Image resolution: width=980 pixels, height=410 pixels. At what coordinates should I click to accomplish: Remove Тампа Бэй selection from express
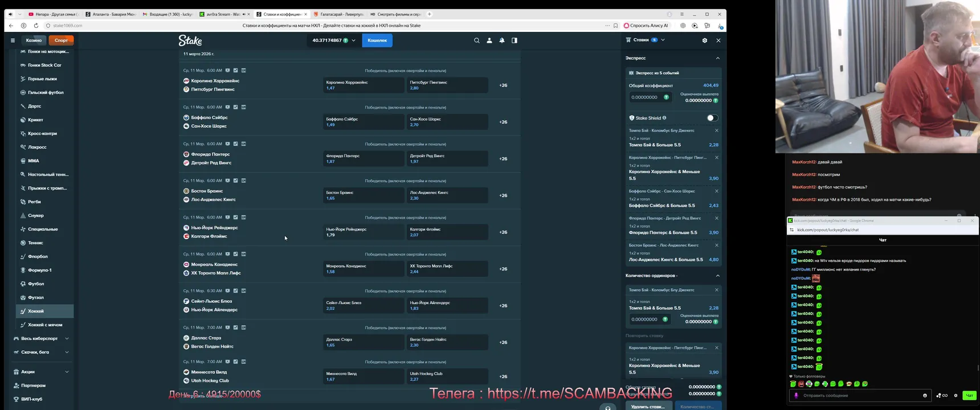(x=717, y=130)
